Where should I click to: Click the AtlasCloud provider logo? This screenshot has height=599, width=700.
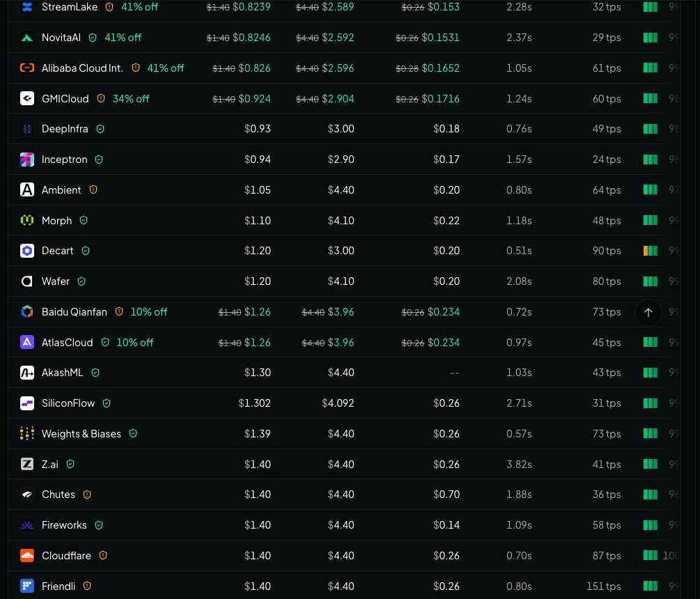[27, 343]
